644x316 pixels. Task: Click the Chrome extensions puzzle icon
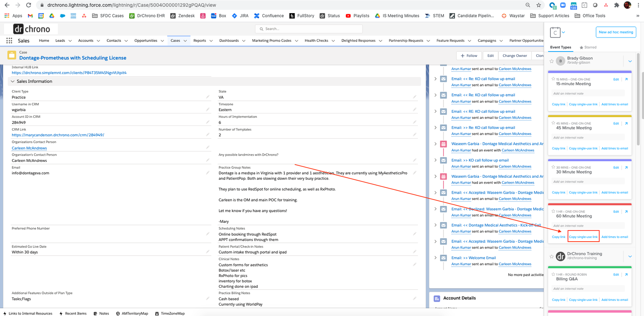click(617, 5)
